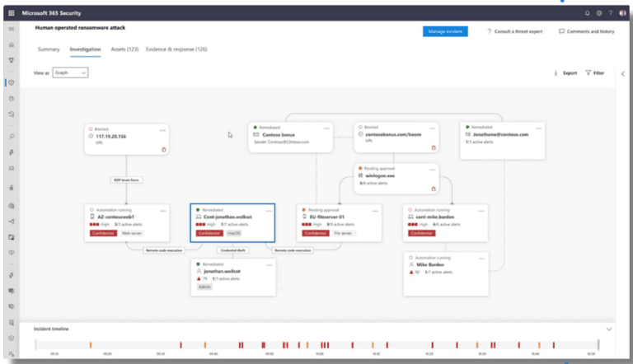Expand the right side panel chevron
This screenshot has width=633, height=364.
[x=622, y=73]
